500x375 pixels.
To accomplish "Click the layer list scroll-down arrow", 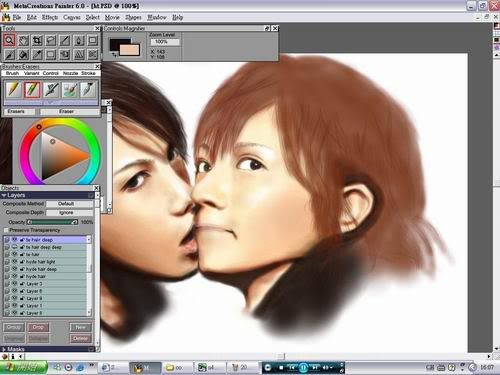I will click(x=89, y=313).
